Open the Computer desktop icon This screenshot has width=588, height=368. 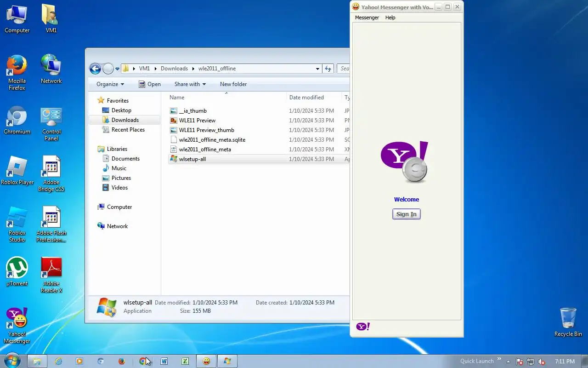click(x=17, y=19)
